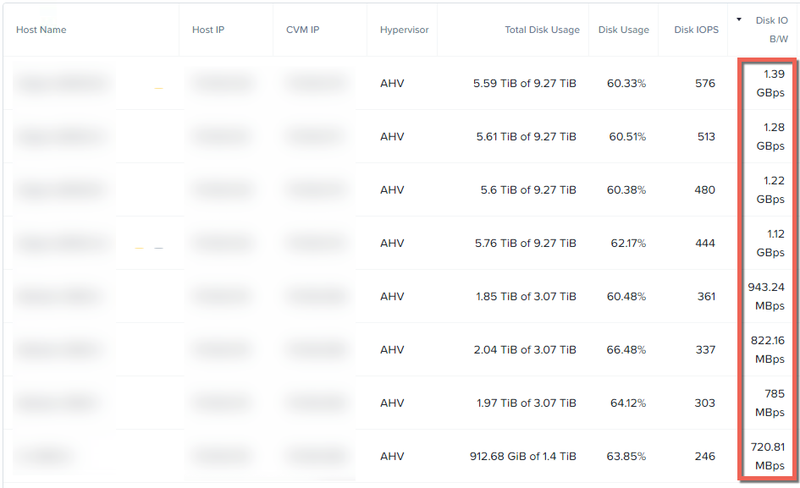The width and height of the screenshot is (800, 488).
Task: Click AHV in the 480 IOPS row
Action: [x=392, y=190]
